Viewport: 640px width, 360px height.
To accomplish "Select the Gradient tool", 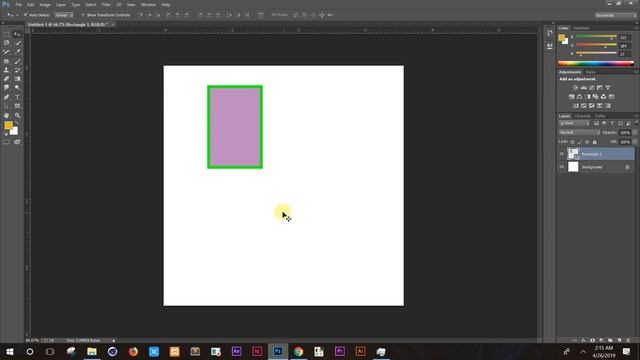I will point(17,79).
